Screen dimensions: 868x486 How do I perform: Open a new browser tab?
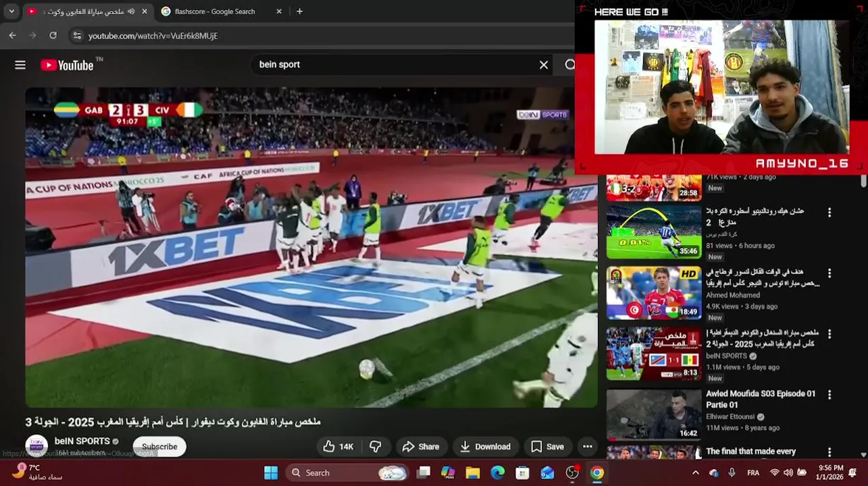click(299, 11)
